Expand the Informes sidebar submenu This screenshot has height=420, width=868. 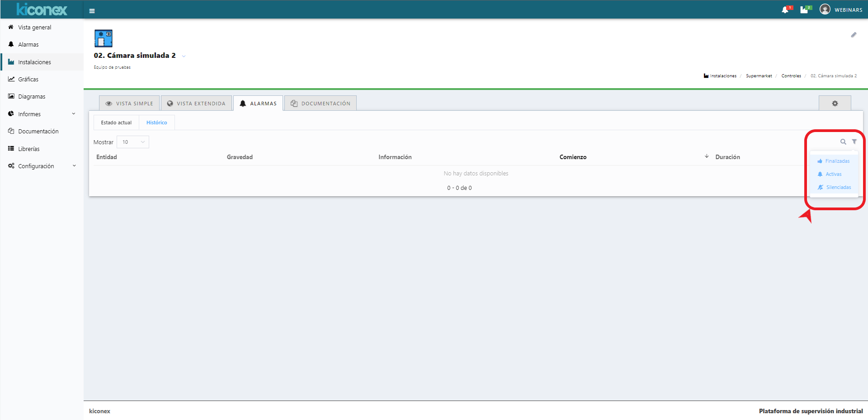coord(42,114)
